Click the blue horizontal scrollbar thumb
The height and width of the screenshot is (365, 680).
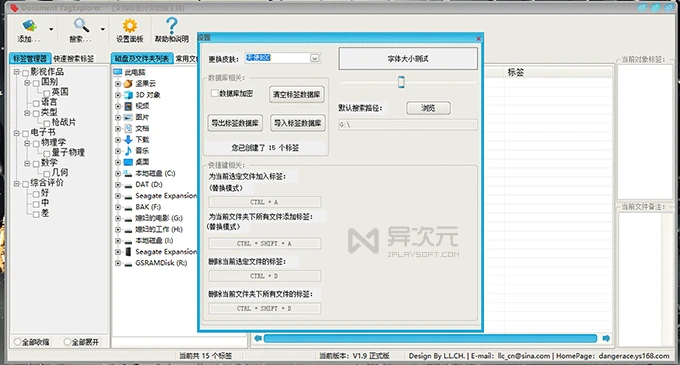[430, 338]
